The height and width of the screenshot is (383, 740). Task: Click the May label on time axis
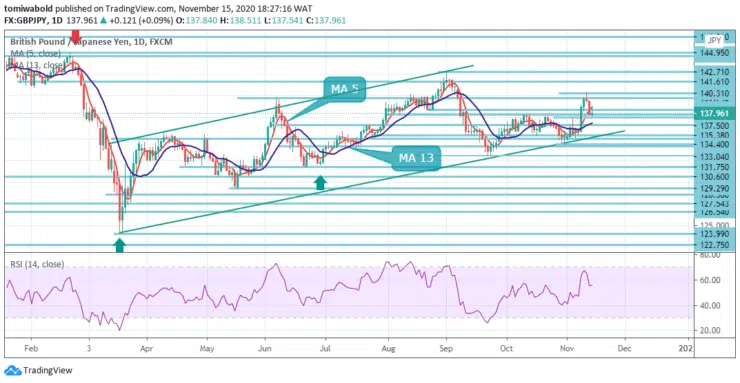[207, 349]
